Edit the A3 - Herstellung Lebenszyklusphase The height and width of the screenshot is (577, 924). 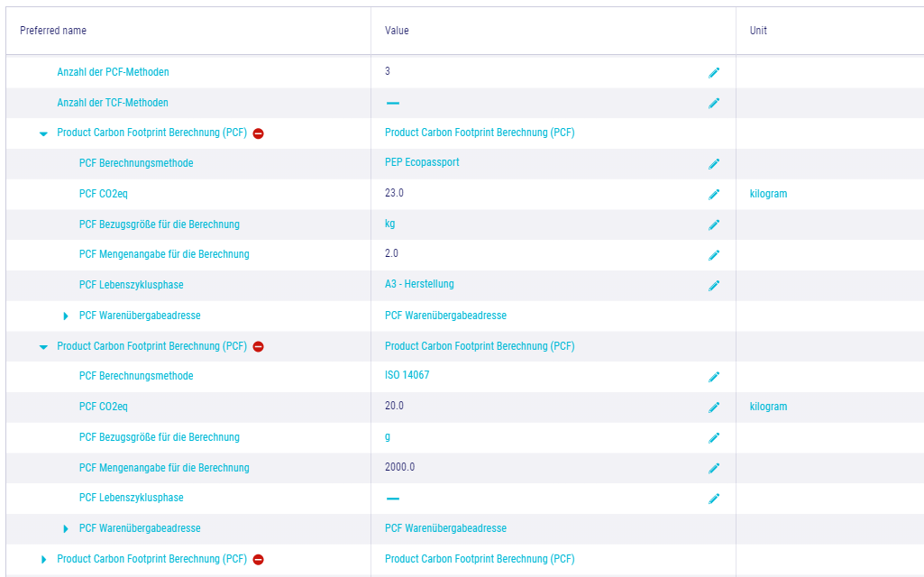pyautogui.click(x=714, y=286)
